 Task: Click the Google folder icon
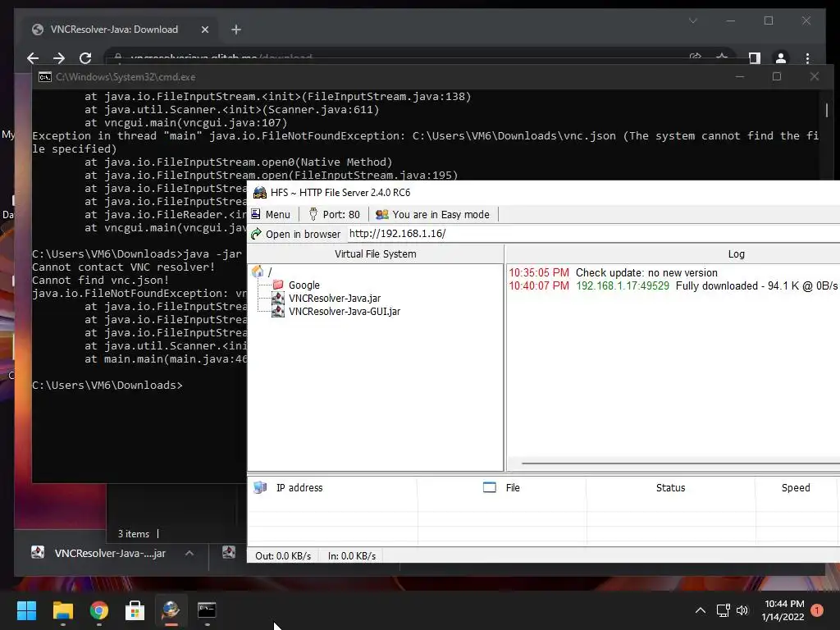coord(278,285)
